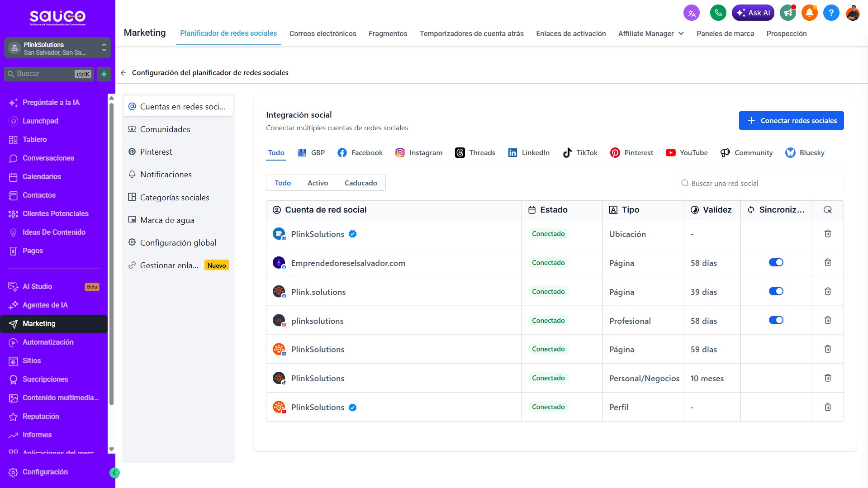868x488 pixels.
Task: Filter accounts by LinkedIn
Action: (529, 153)
